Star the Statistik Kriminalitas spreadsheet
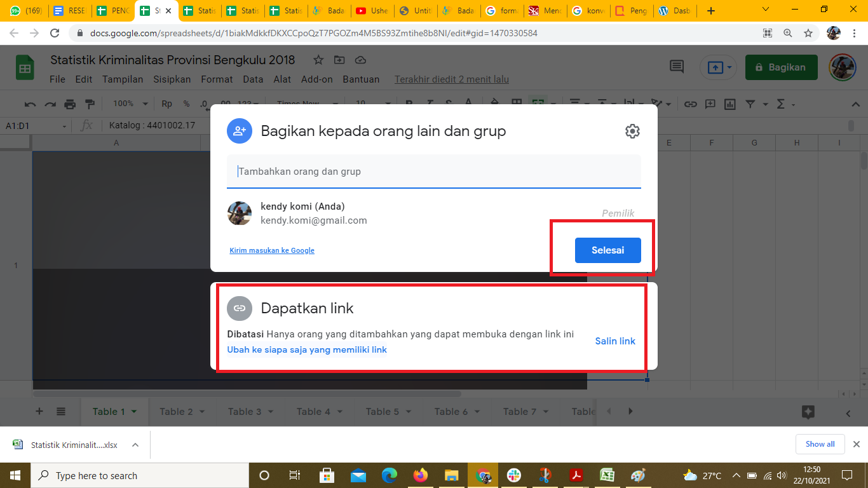 pos(318,60)
